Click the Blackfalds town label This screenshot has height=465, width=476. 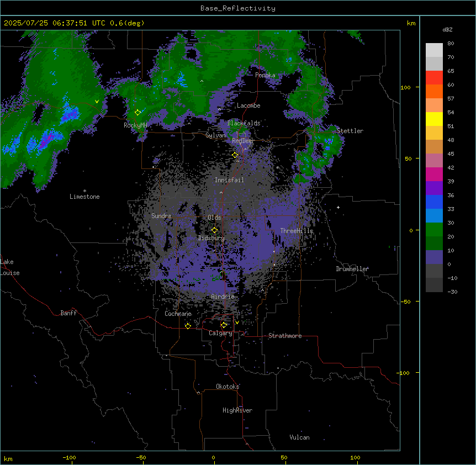coord(244,123)
